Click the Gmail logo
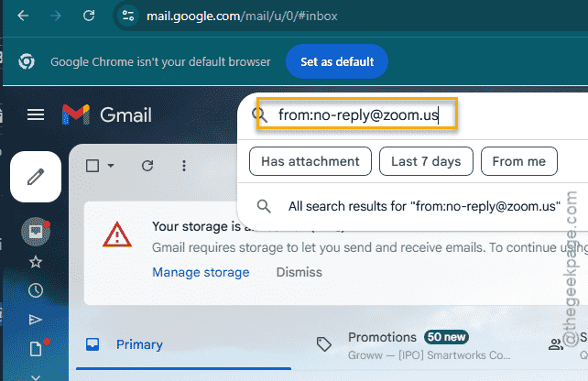The width and height of the screenshot is (588, 381). click(107, 114)
